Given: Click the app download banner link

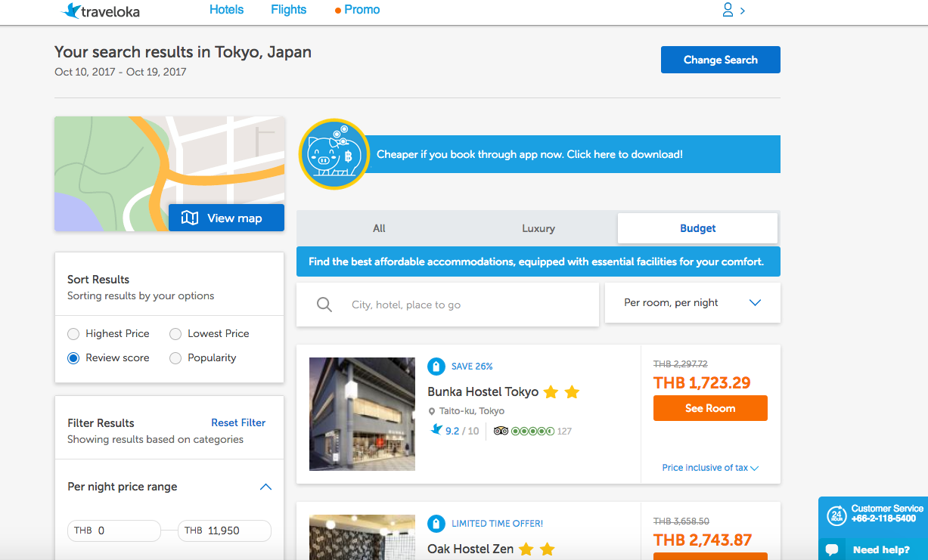Looking at the screenshot, I should (529, 154).
